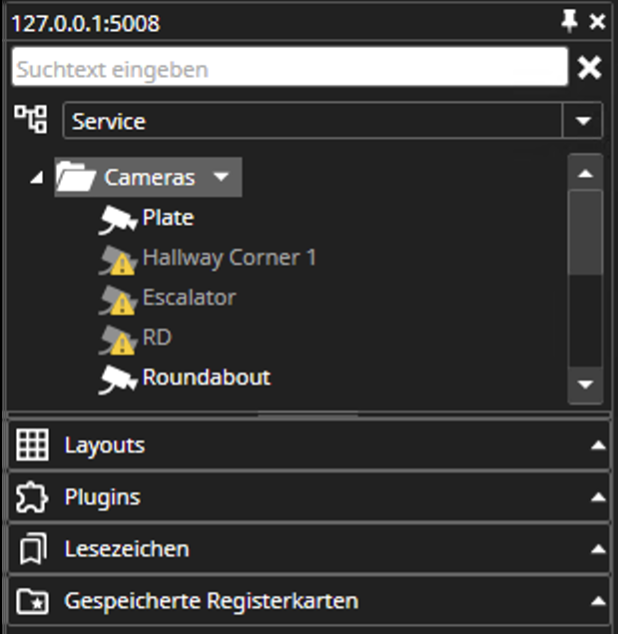The image size is (618, 634).
Task: Click Gespeicherte Registerkarten starred folder icon
Action: pos(32,601)
